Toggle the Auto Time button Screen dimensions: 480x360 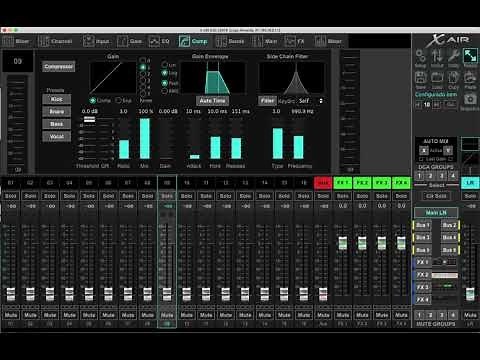coord(212,101)
